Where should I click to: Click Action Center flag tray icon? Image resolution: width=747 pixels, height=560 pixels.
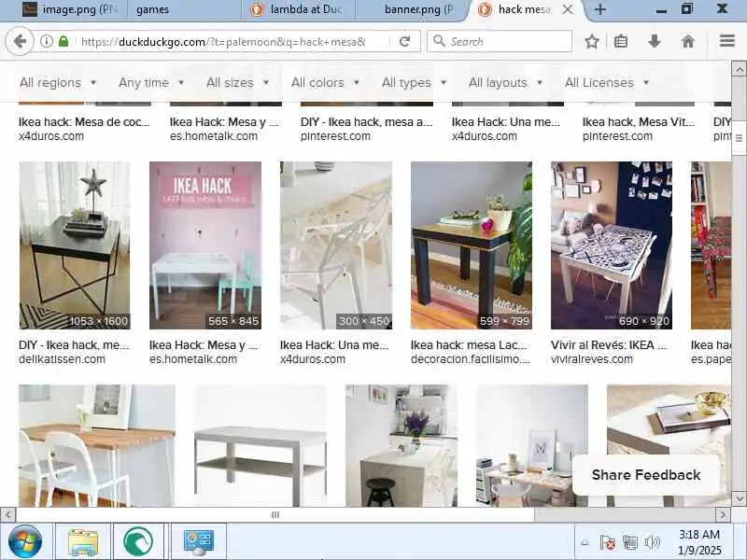[608, 542]
